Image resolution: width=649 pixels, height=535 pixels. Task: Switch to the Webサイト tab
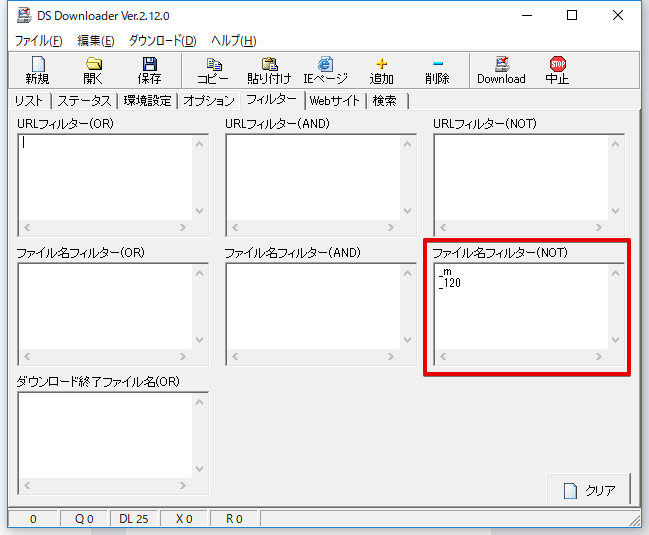335,101
